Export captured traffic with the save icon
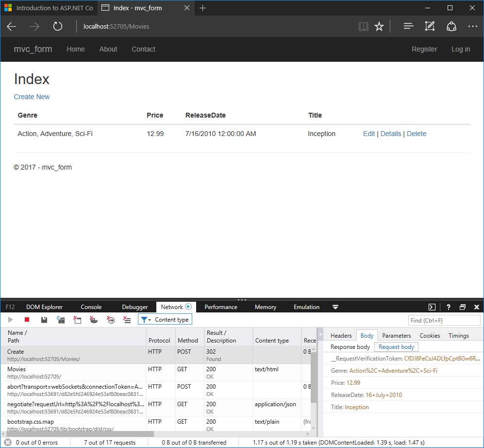 (x=44, y=320)
